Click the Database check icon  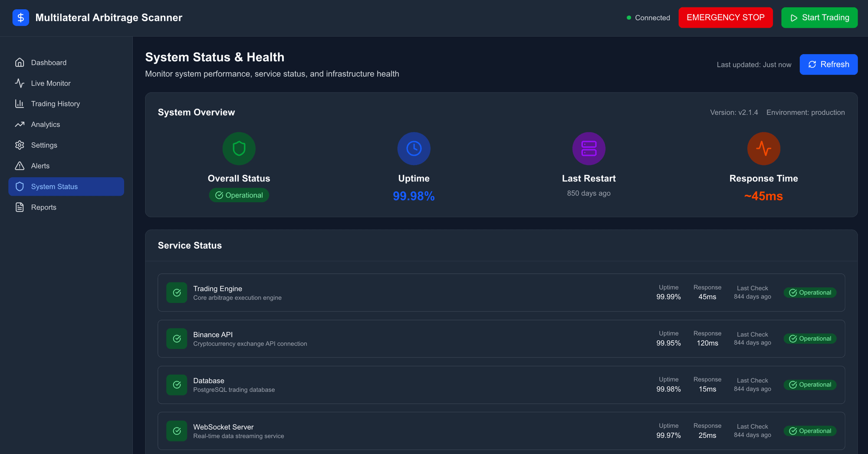(x=177, y=385)
